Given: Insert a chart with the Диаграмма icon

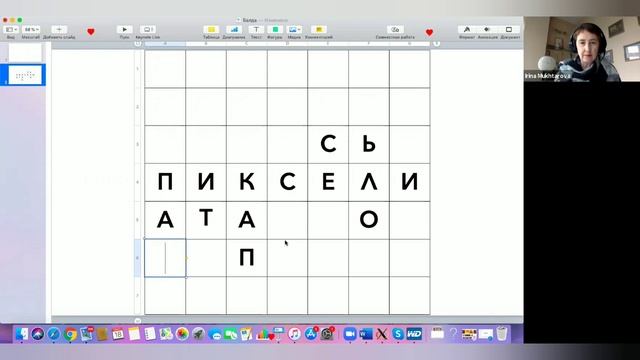Looking at the screenshot, I should tap(234, 29).
